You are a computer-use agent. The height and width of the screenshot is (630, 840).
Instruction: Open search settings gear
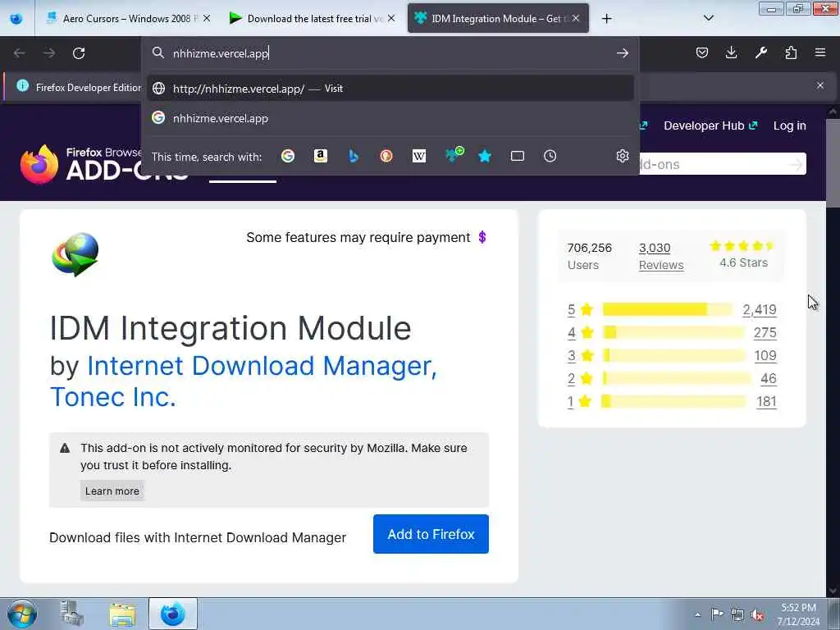[x=622, y=156]
